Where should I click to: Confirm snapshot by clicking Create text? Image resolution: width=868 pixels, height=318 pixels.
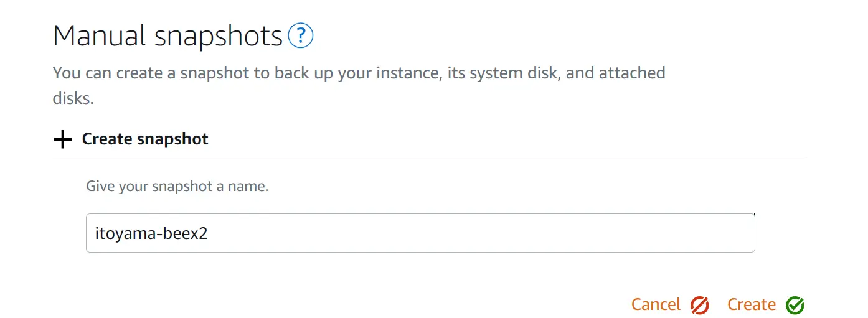click(x=752, y=304)
